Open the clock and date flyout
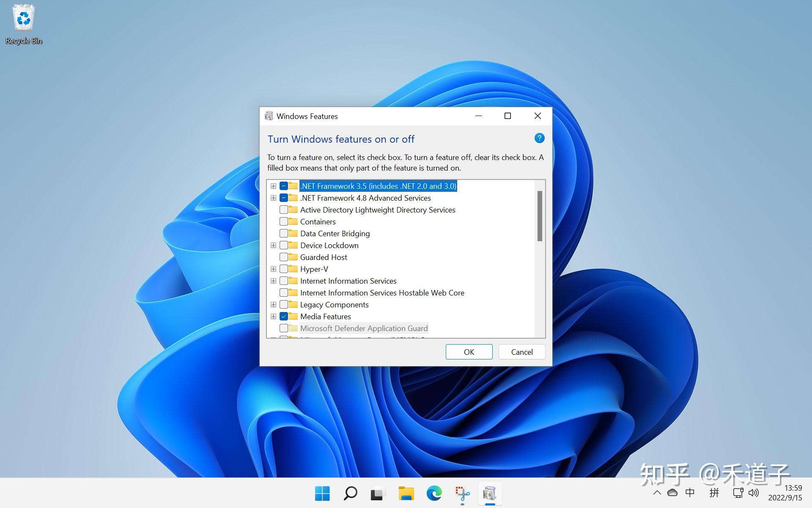Image resolution: width=812 pixels, height=508 pixels. coord(785,493)
